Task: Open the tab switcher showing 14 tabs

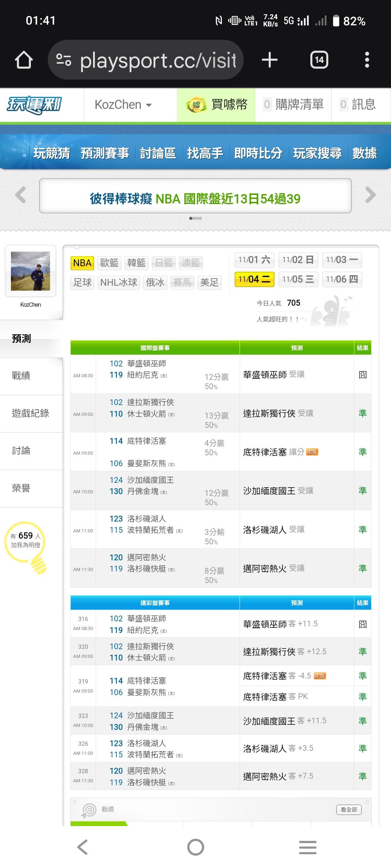Action: click(x=319, y=60)
